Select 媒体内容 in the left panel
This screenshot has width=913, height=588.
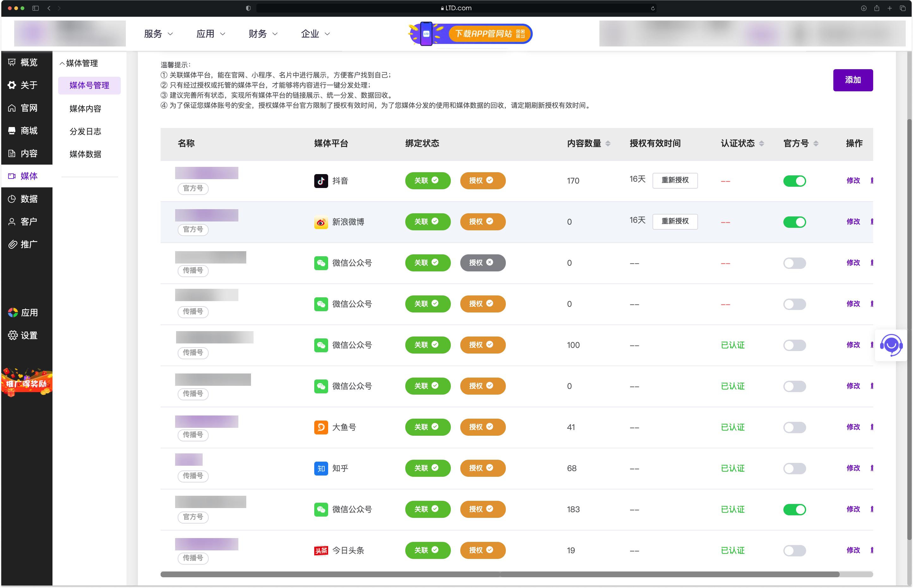85,108
